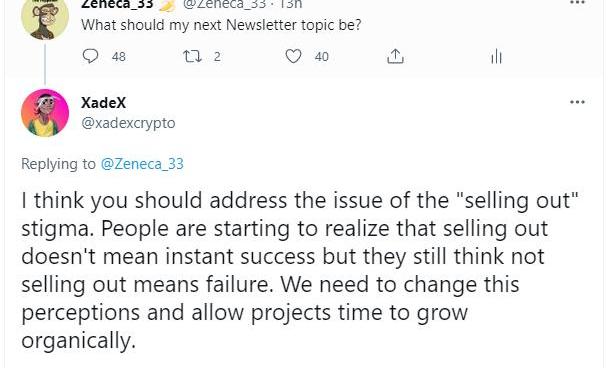Image resolution: width=611 pixels, height=368 pixels.
Task: Click the retweet arrows icon
Action: 192,57
